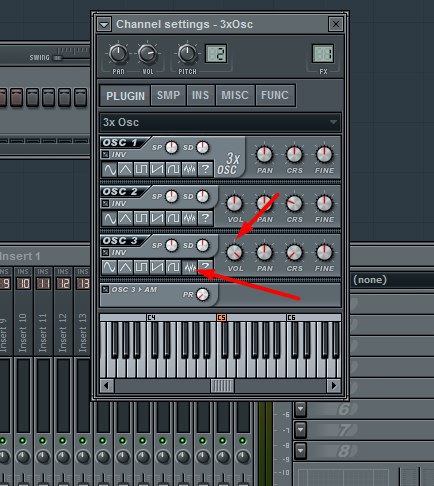Viewport: 434px width, 486px height.
Task: Select square waveform for OSC 3
Action: tap(141, 267)
